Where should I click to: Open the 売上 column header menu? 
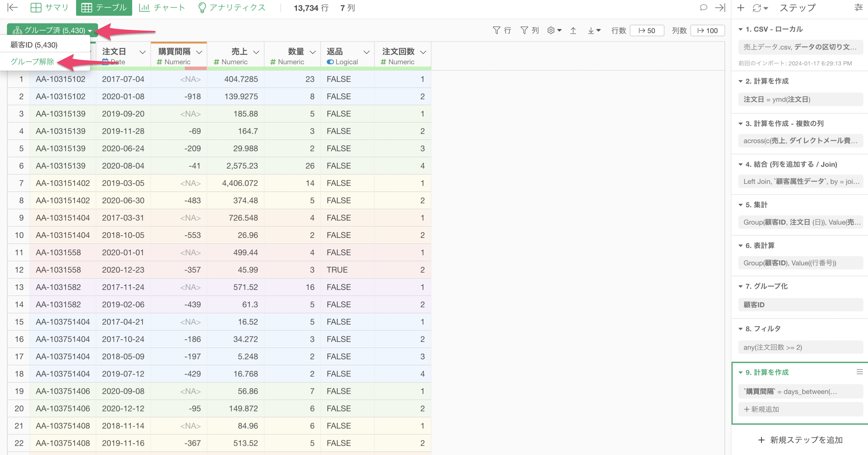pyautogui.click(x=256, y=52)
